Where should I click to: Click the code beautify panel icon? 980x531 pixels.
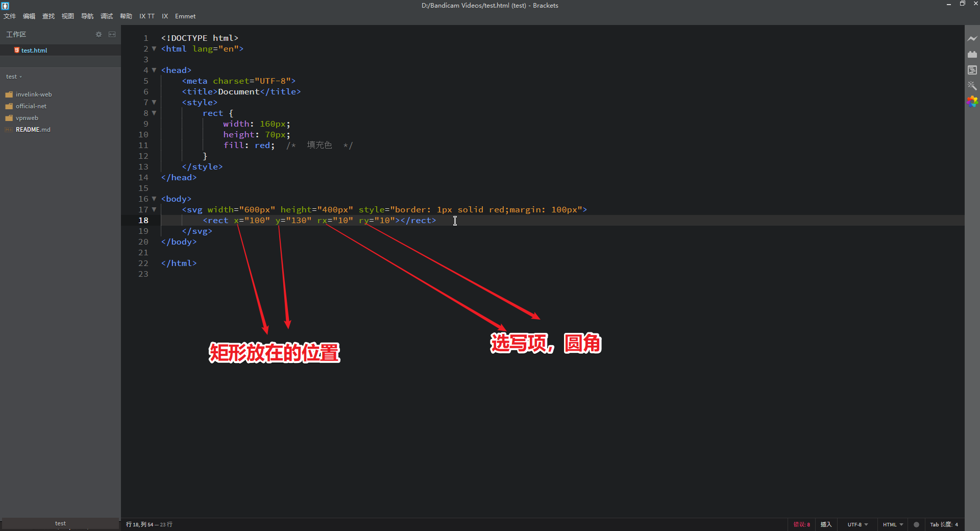coord(972,70)
